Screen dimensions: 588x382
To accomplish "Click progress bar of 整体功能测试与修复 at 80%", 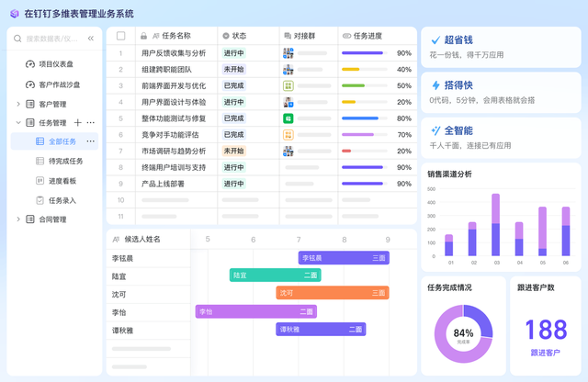I will click(365, 118).
